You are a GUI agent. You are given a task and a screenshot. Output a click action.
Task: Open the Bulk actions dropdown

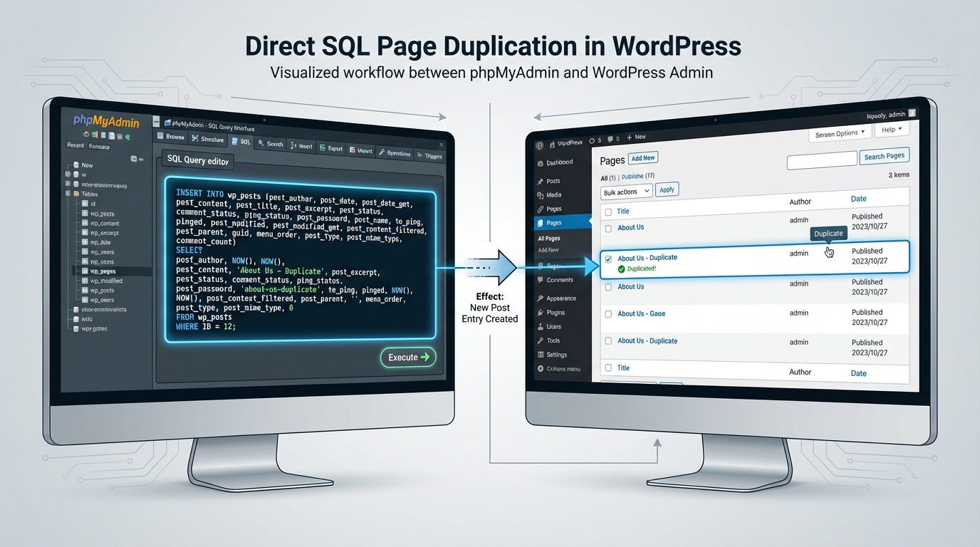click(x=625, y=192)
